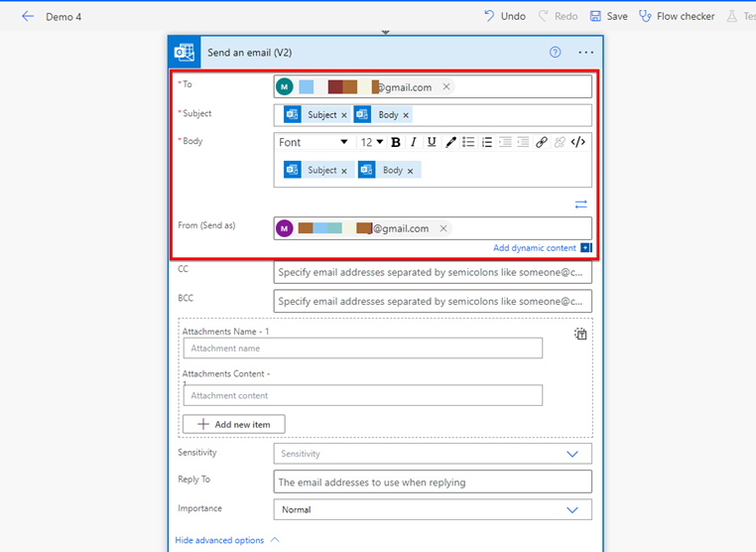Screen dimensions: 756x552
Task: Toggle underline formatting
Action: [432, 142]
